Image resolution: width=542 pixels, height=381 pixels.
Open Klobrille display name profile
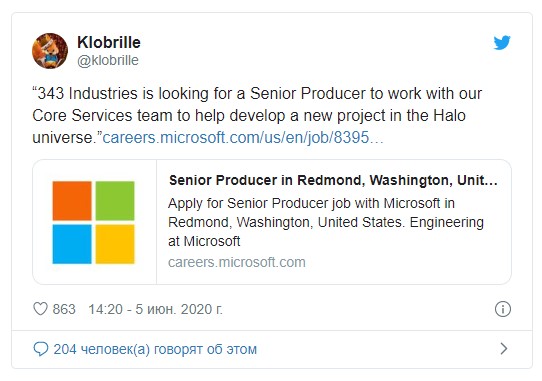(109, 43)
